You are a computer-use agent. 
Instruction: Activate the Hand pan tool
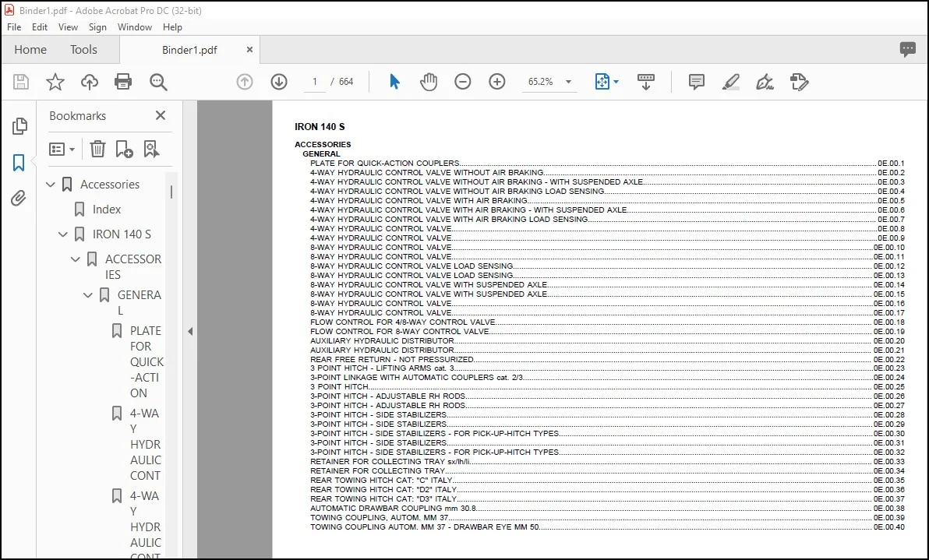429,82
